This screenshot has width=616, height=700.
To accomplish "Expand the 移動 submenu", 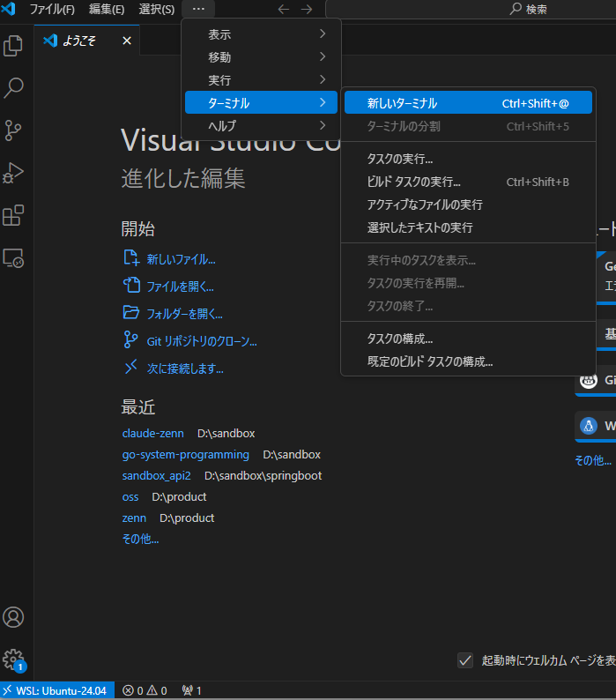I will coord(261,57).
